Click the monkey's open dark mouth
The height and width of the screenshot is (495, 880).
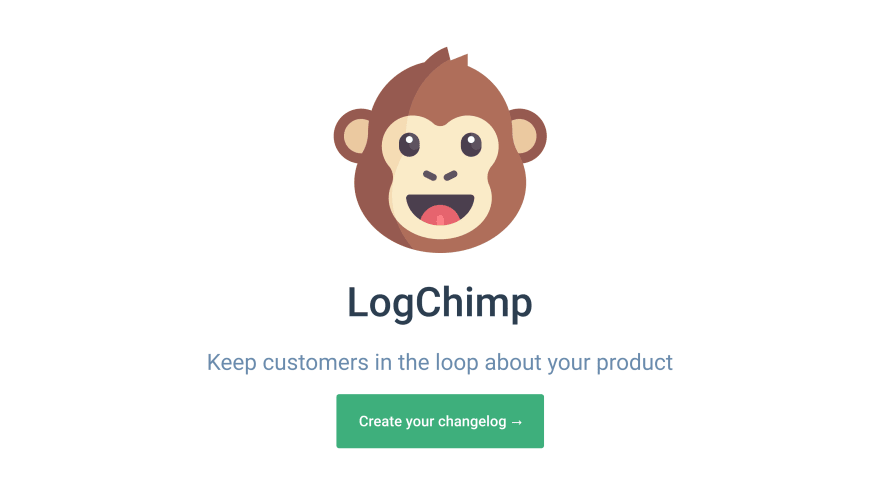[x=440, y=209]
